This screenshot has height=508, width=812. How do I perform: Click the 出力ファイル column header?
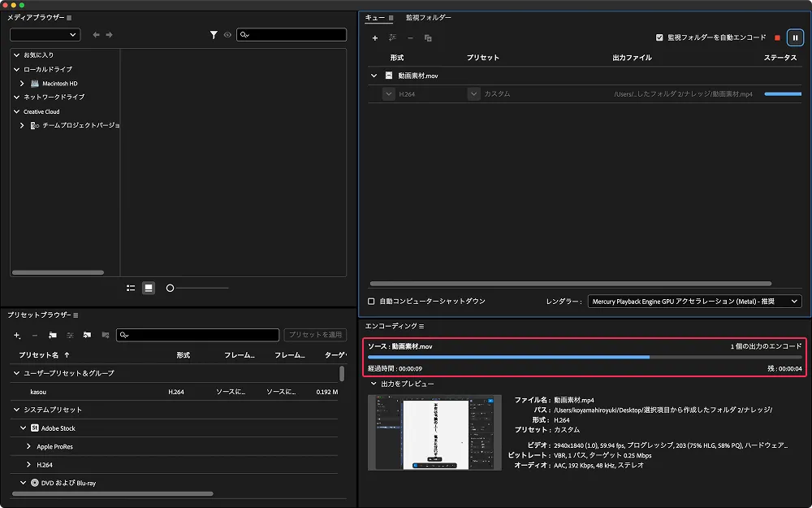[632, 58]
